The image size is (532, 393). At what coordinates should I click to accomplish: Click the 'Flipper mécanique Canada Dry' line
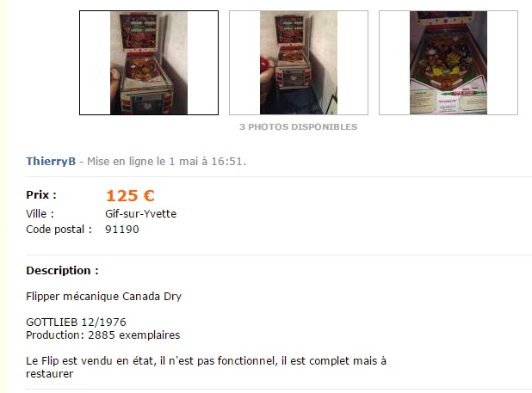104,297
